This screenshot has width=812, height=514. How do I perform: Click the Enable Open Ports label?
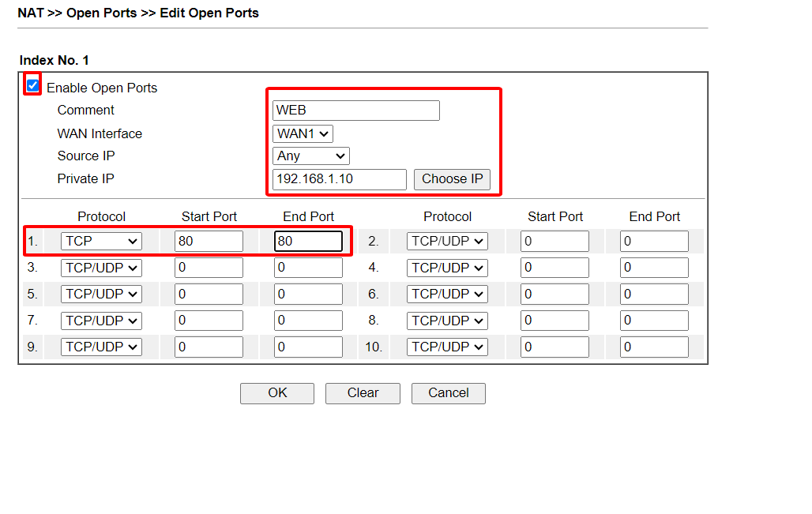pyautogui.click(x=102, y=88)
